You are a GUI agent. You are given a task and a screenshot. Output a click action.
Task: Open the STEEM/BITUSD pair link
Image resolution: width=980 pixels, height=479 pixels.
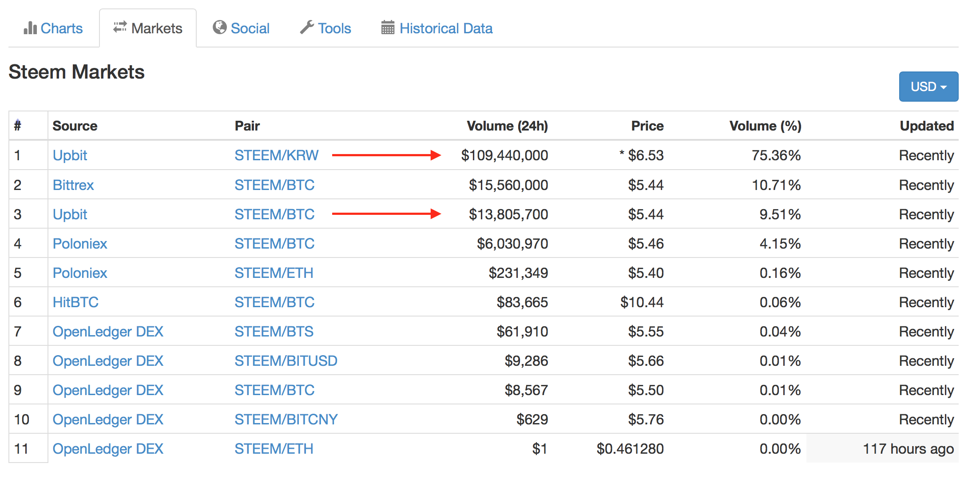click(286, 361)
